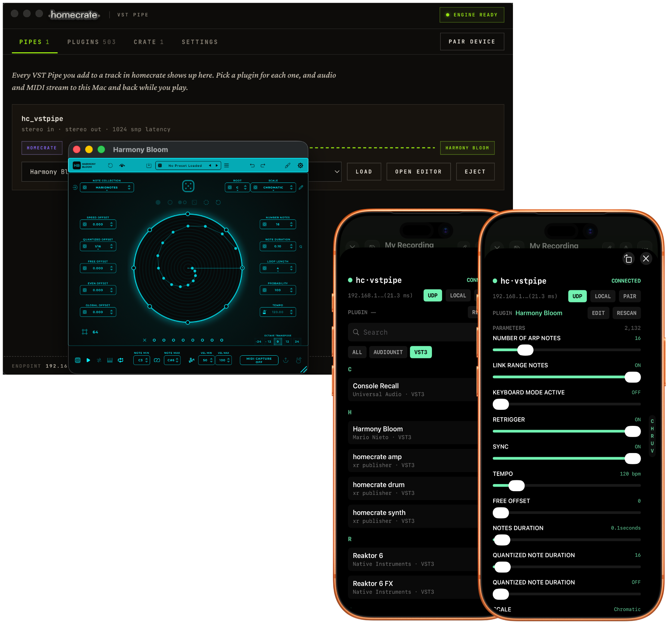Filter phone plugin list by AudioUnit
Viewport: 672px width, 627px height.
point(388,352)
